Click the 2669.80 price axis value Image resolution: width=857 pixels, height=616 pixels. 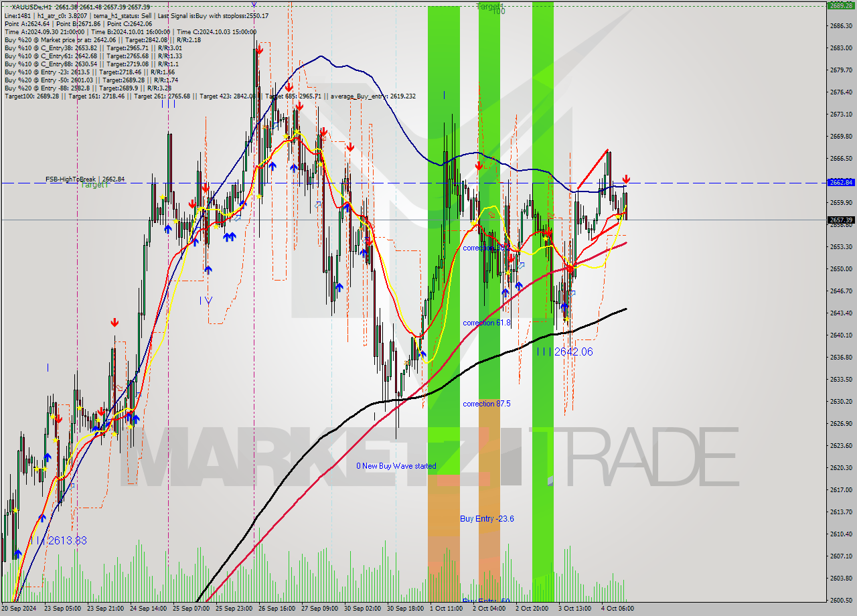pos(840,136)
